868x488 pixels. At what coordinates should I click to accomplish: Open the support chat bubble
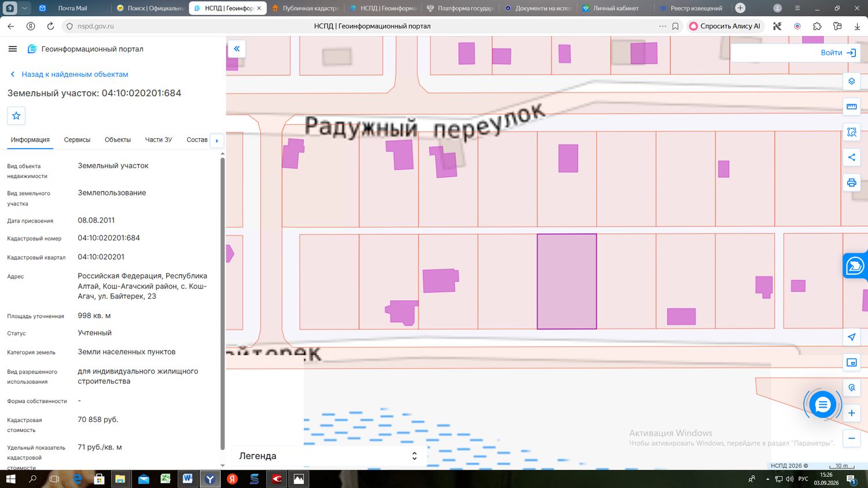coord(822,405)
